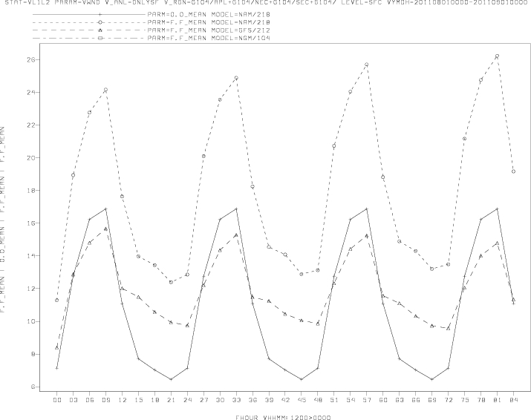Click x-axis tick label 27
Screen dimensions: 531x420
203,400
